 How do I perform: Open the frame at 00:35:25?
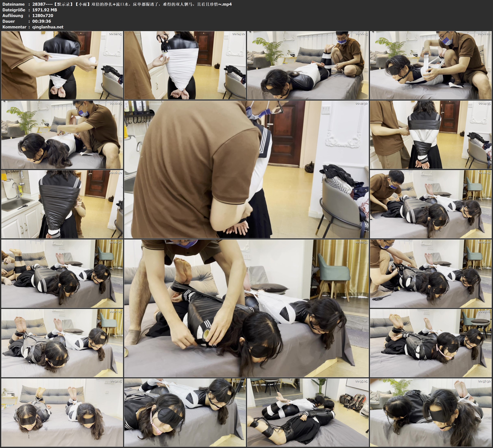(x=308, y=412)
